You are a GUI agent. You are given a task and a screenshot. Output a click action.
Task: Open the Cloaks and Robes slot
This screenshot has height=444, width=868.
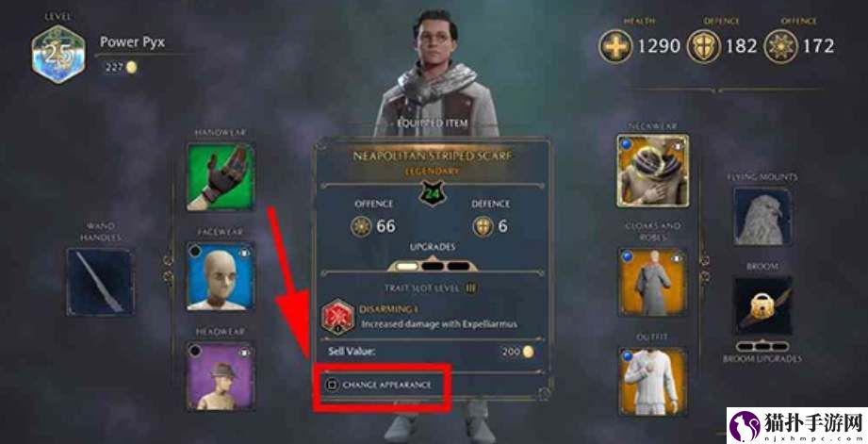tap(653, 283)
